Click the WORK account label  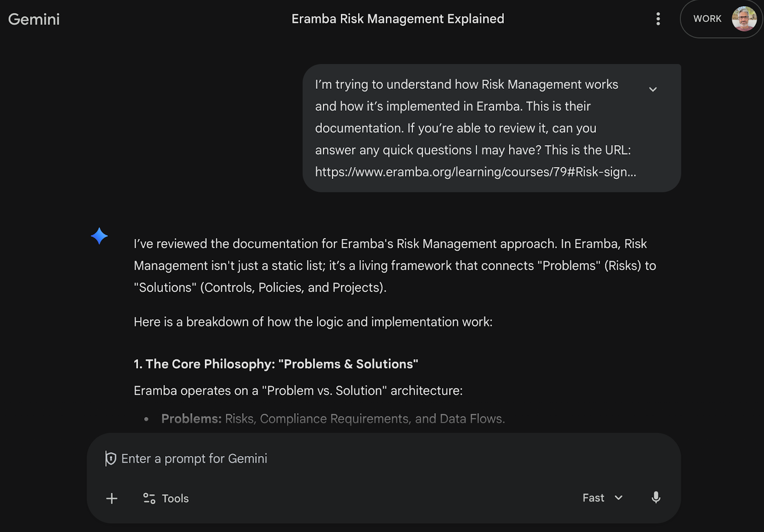(x=707, y=19)
